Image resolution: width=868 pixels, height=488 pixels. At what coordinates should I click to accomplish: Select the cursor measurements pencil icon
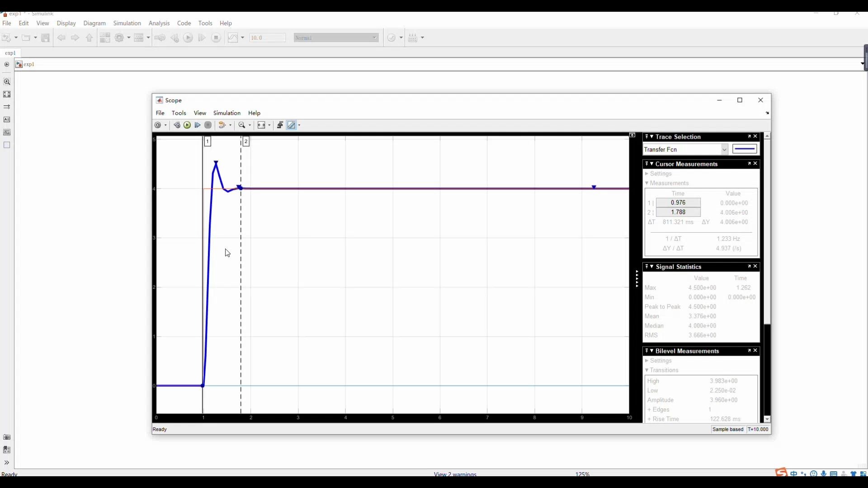tap(291, 125)
